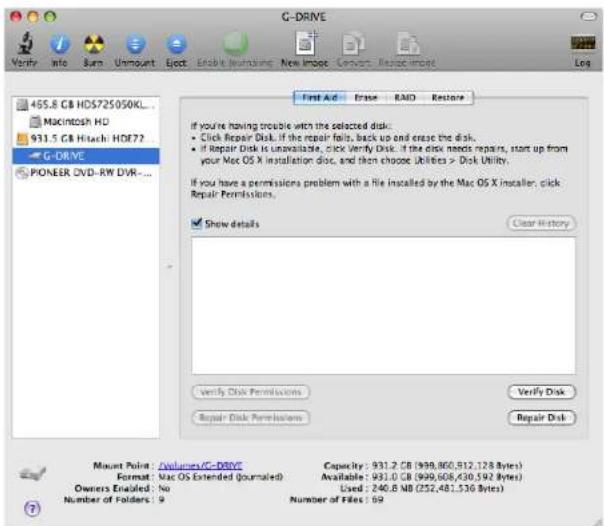Select the Macintosh HD volume
Image resolution: width=604 pixels, height=526 pixels.
point(86,122)
